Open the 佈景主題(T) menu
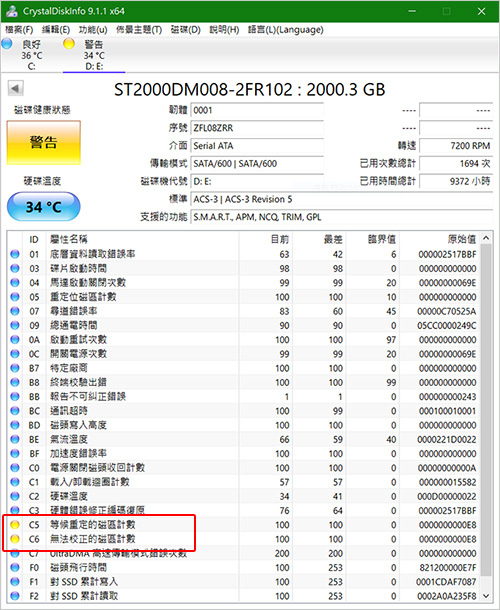Viewport: 500px width, 610px height. (139, 30)
